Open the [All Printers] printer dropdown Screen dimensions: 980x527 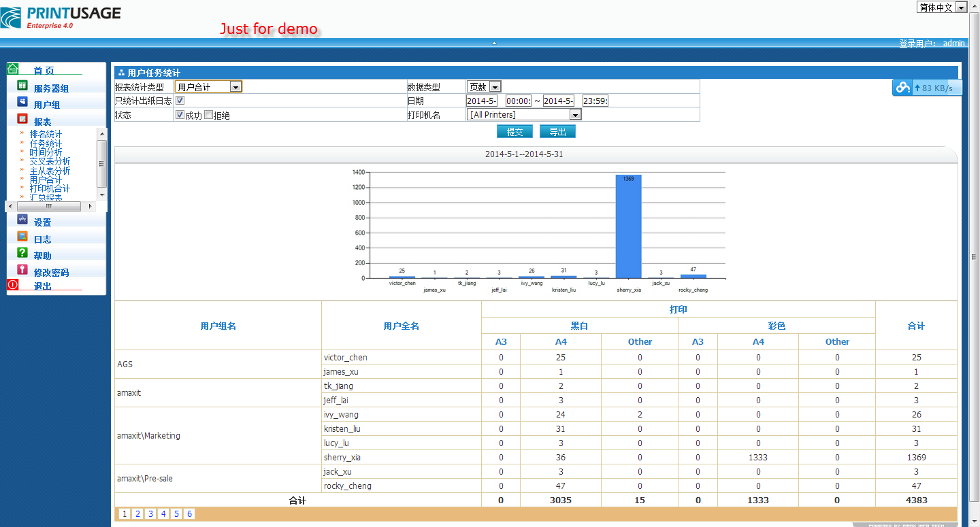click(x=524, y=115)
